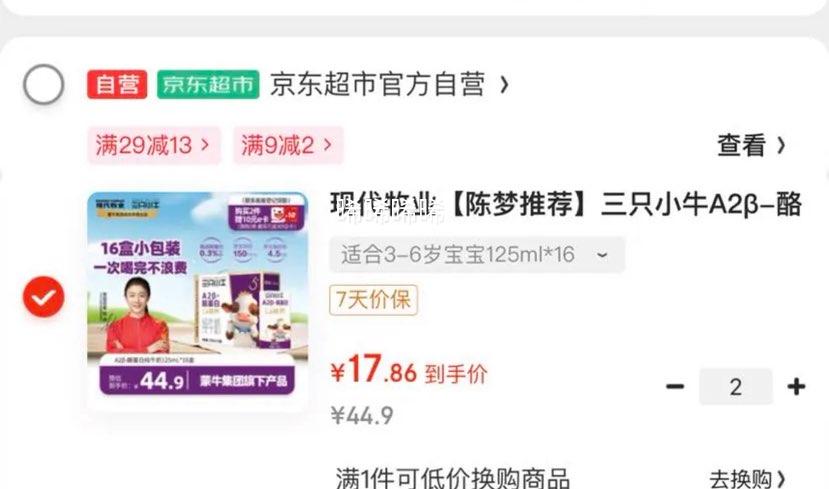The height and width of the screenshot is (489, 829).
Task: Decrease quantity with the minus icon
Action: 675,386
